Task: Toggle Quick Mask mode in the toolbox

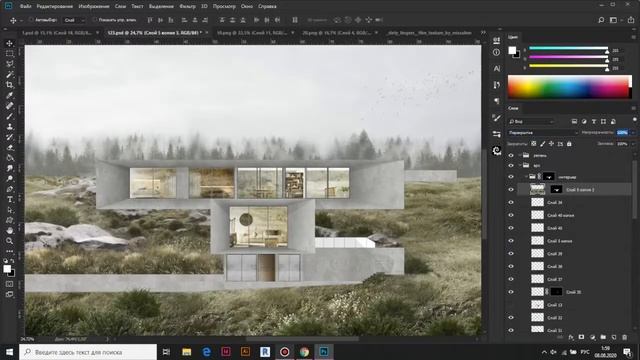Action: point(9,284)
